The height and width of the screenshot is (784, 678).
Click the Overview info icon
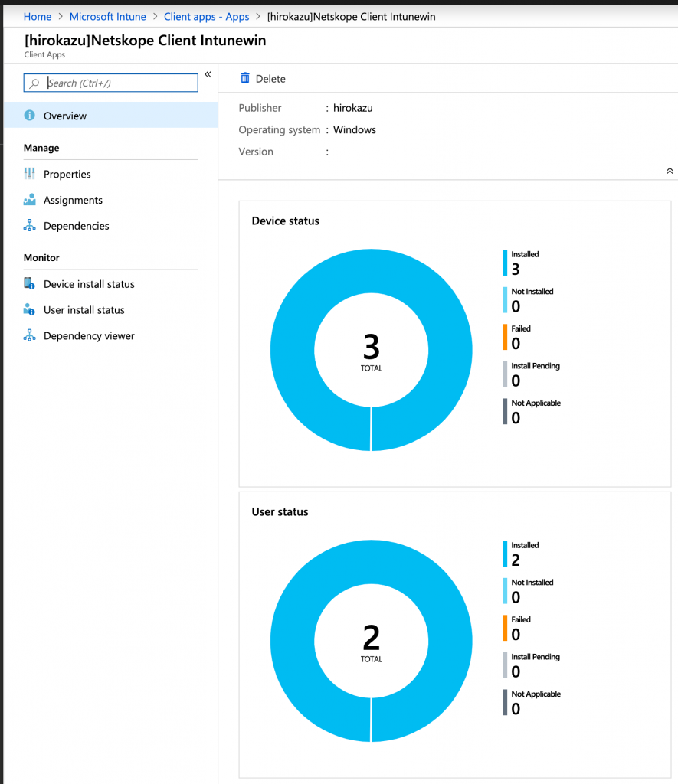(30, 116)
